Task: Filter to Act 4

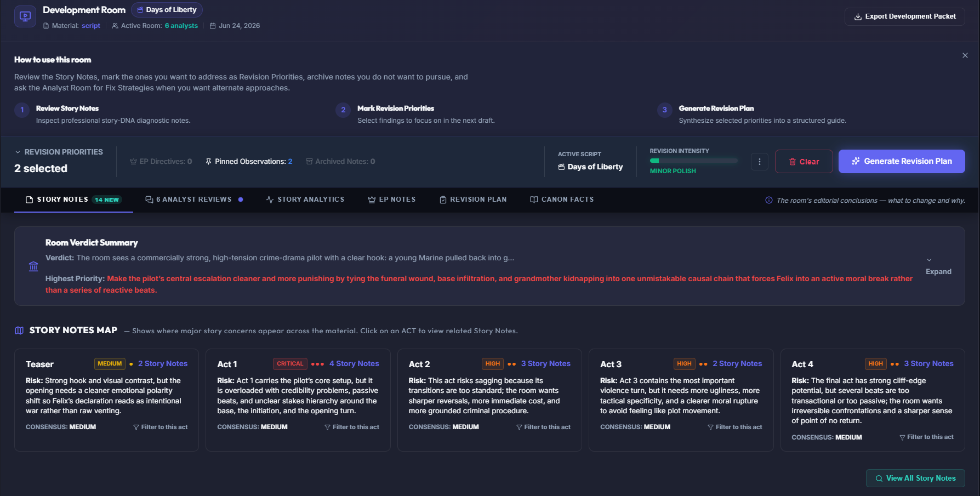Action: click(x=926, y=437)
